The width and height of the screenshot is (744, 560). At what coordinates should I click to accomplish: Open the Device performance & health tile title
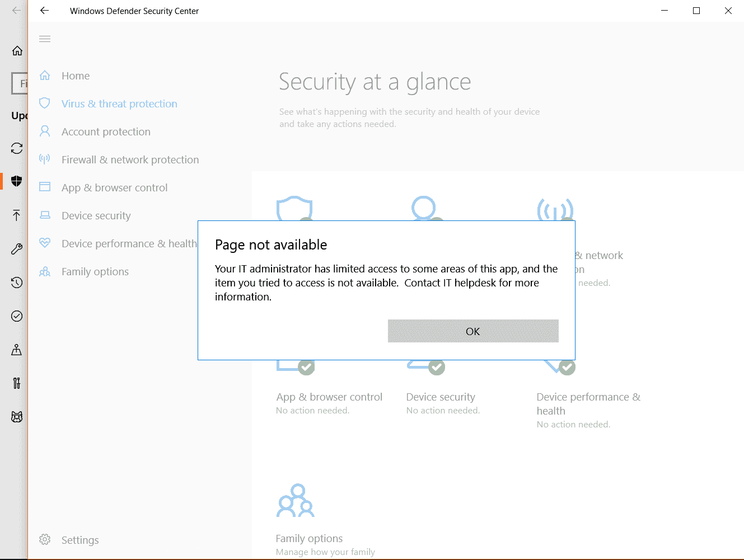pyautogui.click(x=588, y=403)
